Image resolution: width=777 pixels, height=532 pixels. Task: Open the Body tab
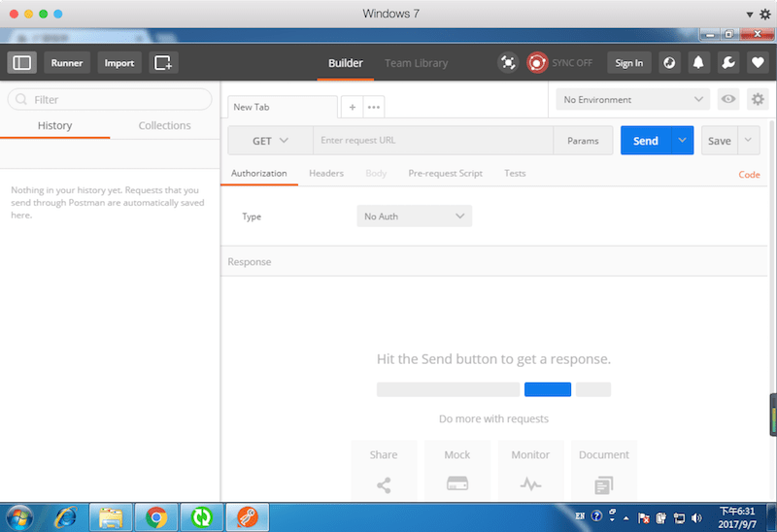(x=376, y=174)
